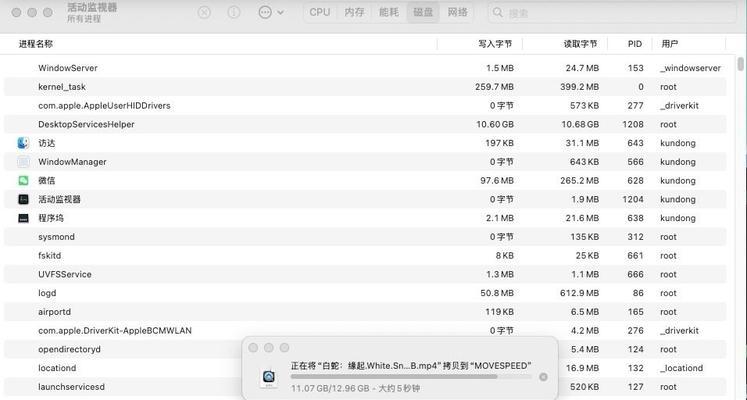Sort by 读取字节 column header
Image resolution: width=747 pixels, height=400 pixels.
[580, 44]
